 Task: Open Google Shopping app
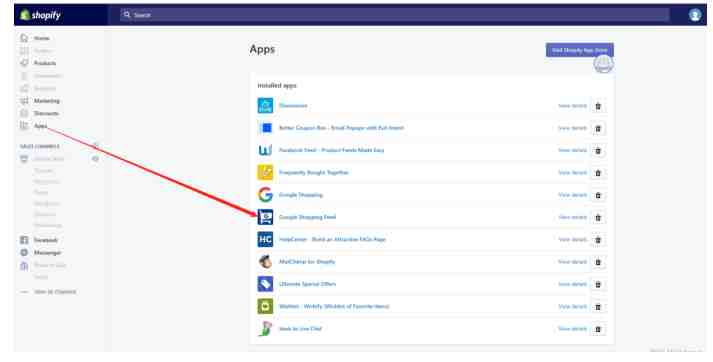[301, 195]
